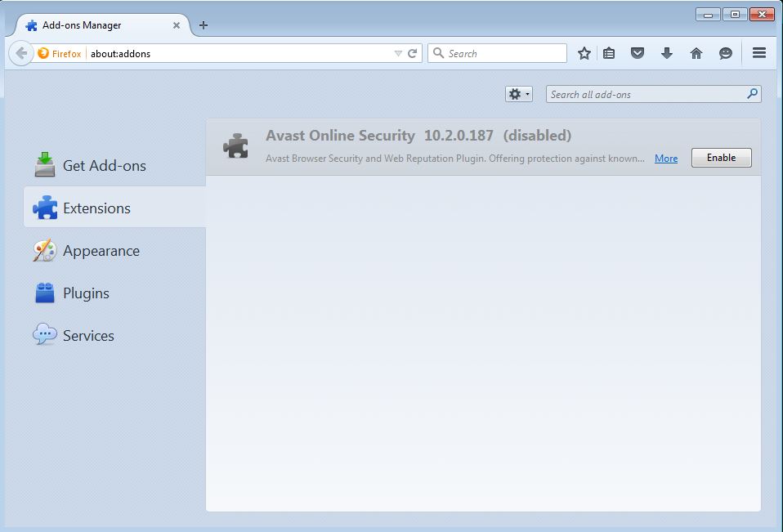
Task: Reload the page with the refresh icon
Action: coord(413,53)
